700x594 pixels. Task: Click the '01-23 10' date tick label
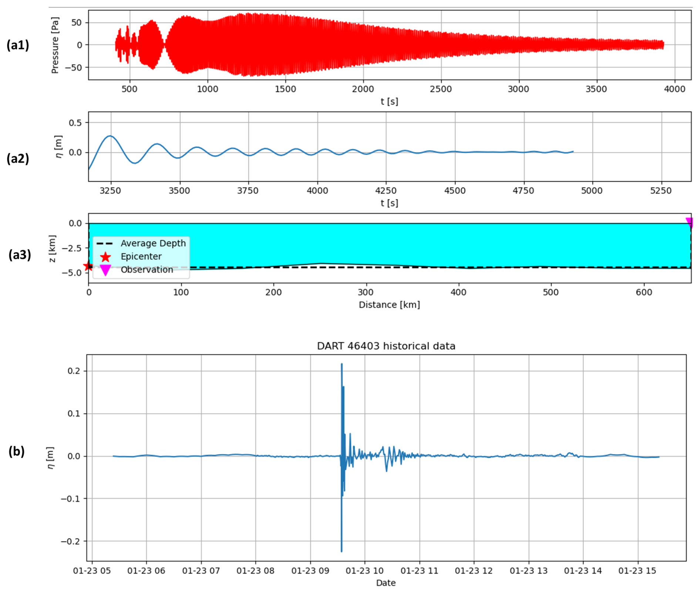click(364, 571)
